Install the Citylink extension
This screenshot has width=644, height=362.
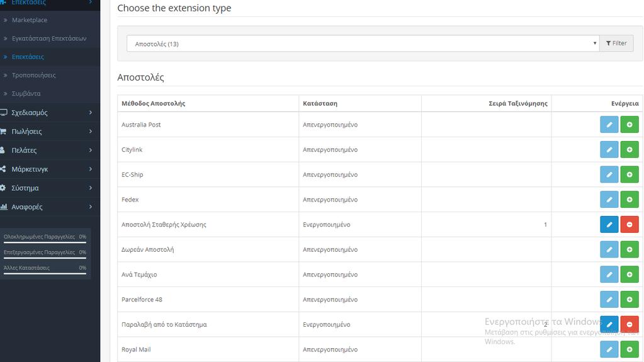tap(630, 150)
